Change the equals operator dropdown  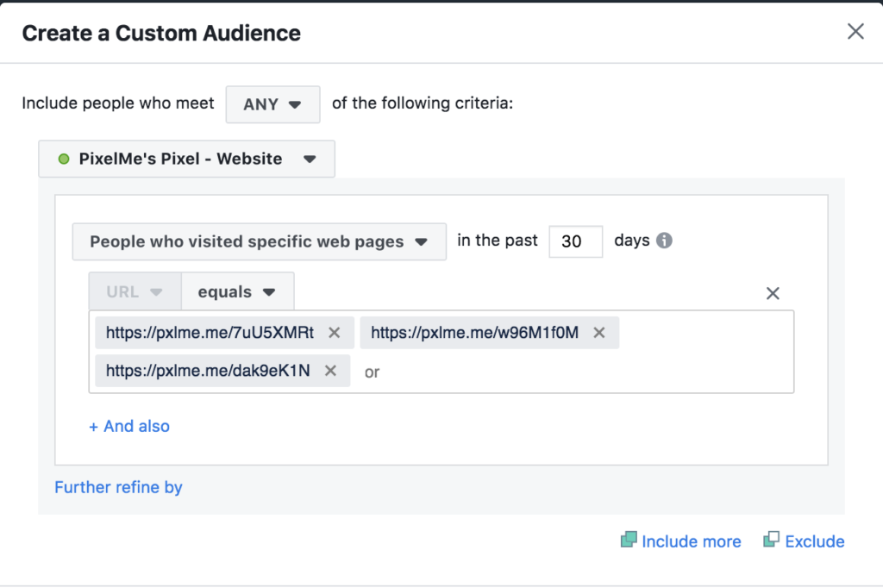pos(237,291)
